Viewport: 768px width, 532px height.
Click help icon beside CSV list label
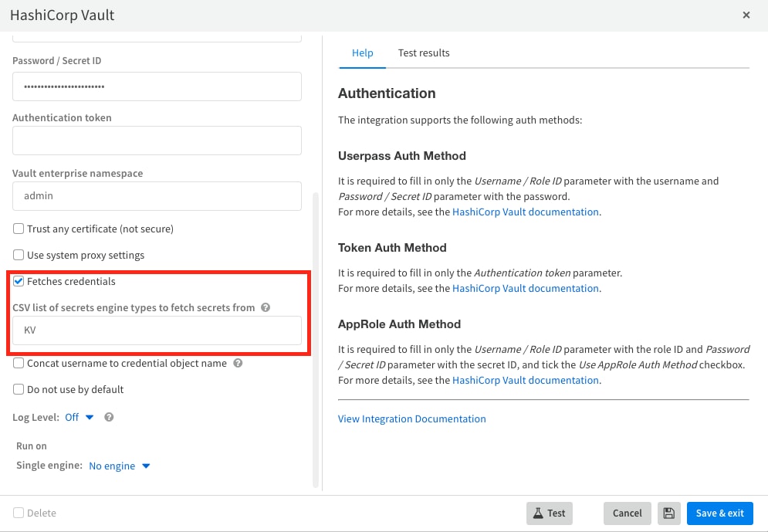click(266, 307)
